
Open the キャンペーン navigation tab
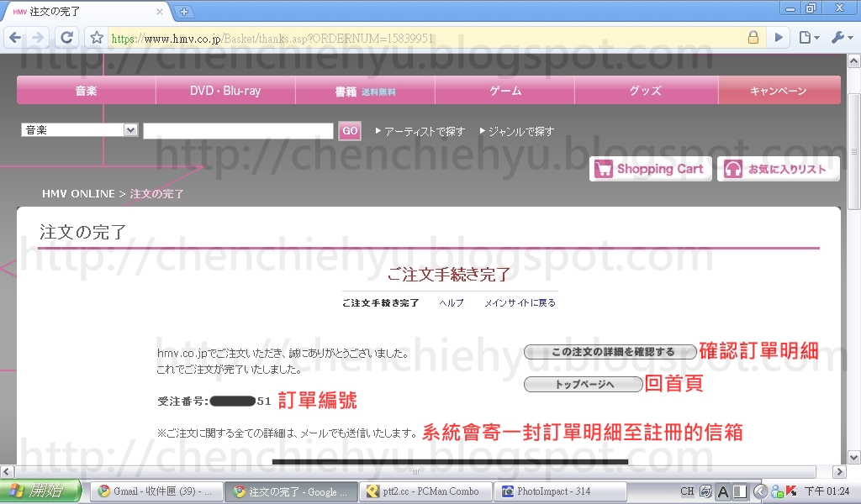(779, 91)
